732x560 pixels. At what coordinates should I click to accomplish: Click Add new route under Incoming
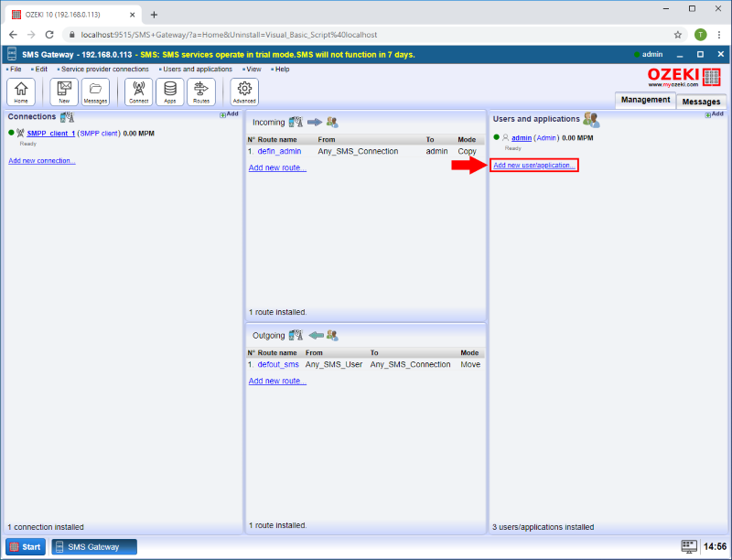[277, 167]
